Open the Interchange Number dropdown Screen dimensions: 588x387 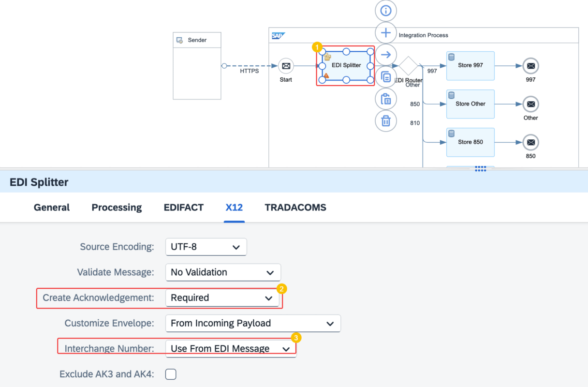click(231, 349)
